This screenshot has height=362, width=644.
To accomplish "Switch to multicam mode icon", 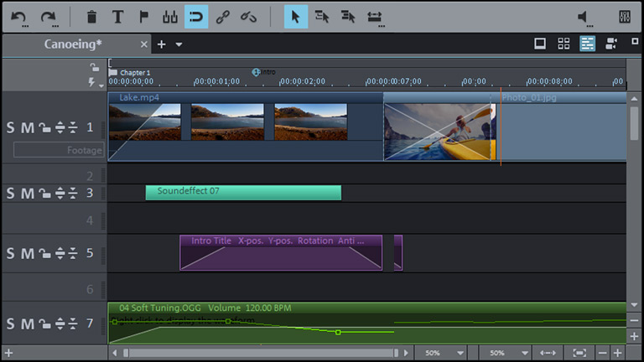I will (611, 44).
